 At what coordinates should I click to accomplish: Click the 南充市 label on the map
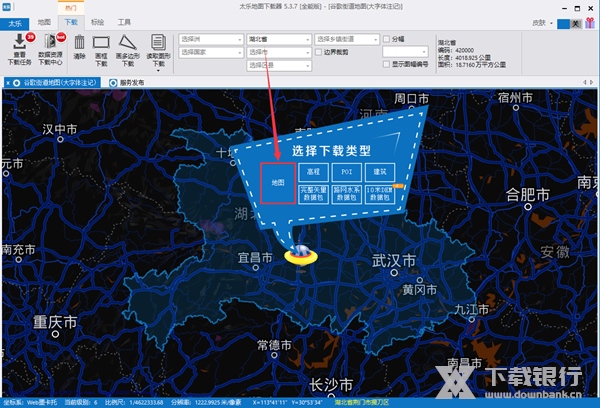18,250
